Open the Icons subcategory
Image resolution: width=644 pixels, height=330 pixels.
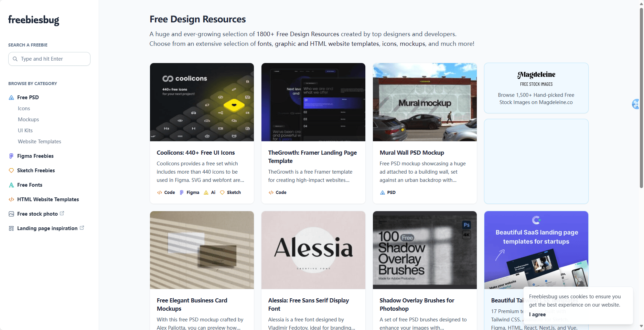24,109
